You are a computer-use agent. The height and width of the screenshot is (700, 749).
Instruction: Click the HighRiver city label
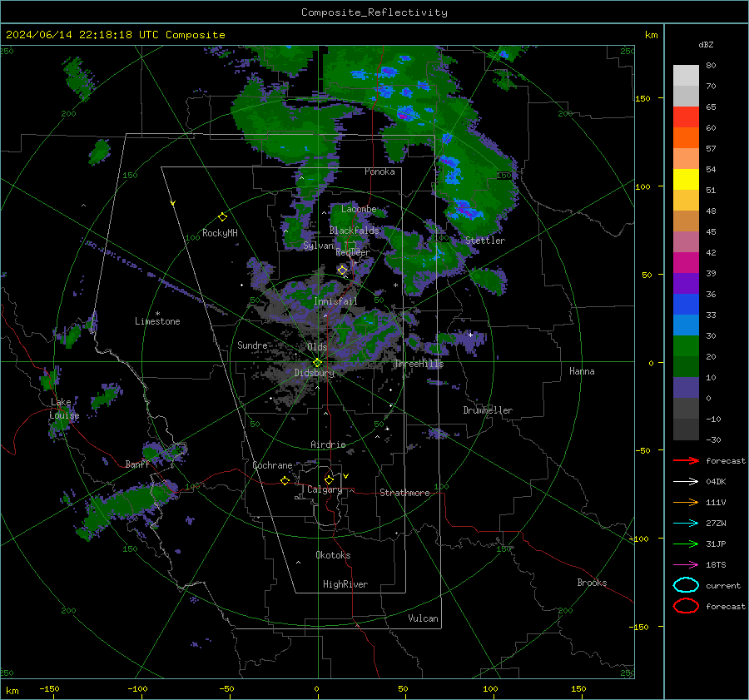point(345,584)
